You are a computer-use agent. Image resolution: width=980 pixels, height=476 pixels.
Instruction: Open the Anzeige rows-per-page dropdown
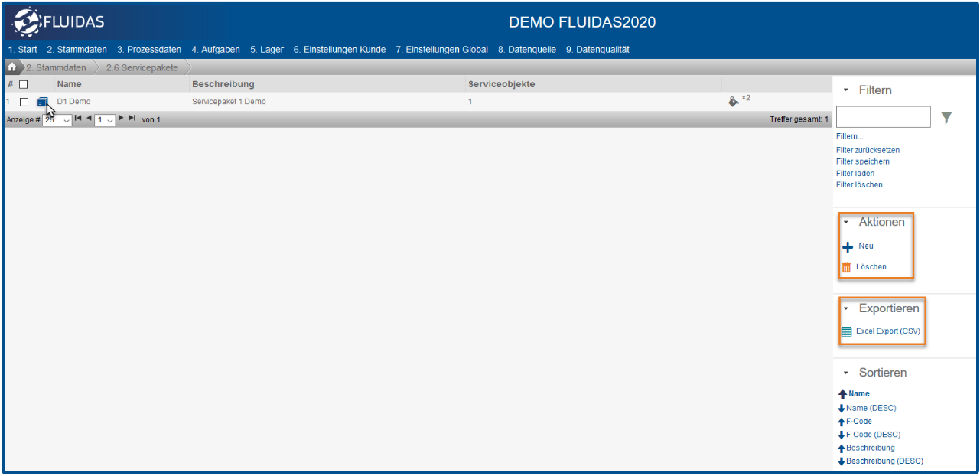click(57, 120)
